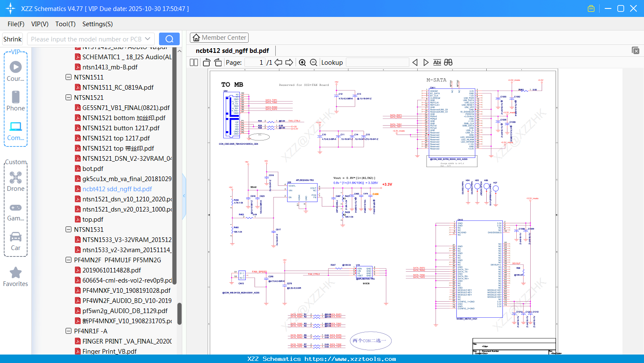Open the Settings(S) menu
Screen dimensions: 644x363
[x=97, y=24]
